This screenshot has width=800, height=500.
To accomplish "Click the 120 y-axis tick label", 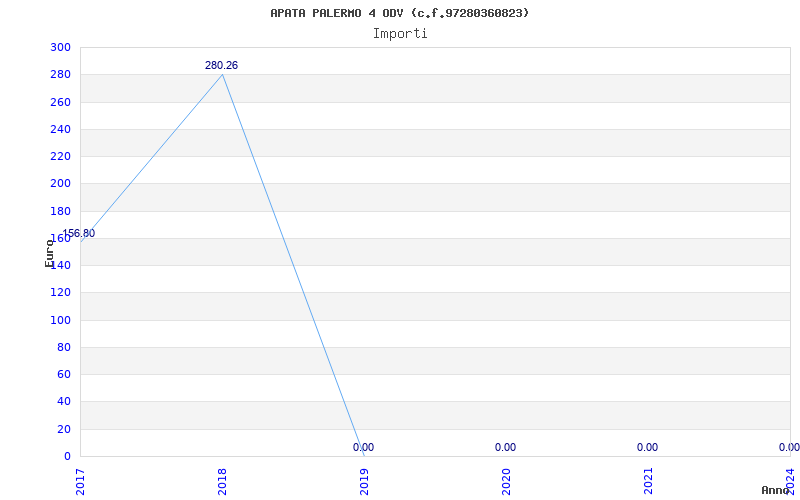I will 60,293.
